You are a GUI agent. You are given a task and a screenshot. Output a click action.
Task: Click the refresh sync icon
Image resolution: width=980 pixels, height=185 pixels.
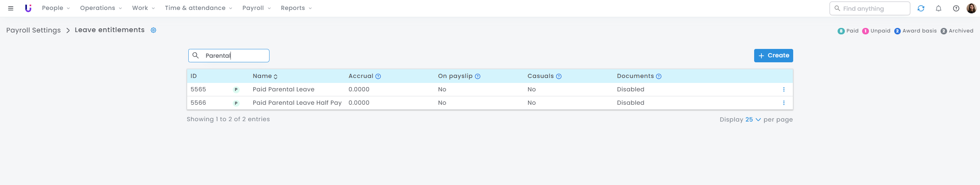tap(921, 8)
